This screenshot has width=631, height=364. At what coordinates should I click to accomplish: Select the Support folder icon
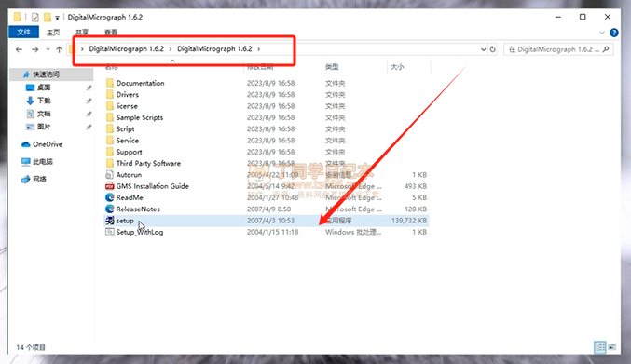click(109, 152)
